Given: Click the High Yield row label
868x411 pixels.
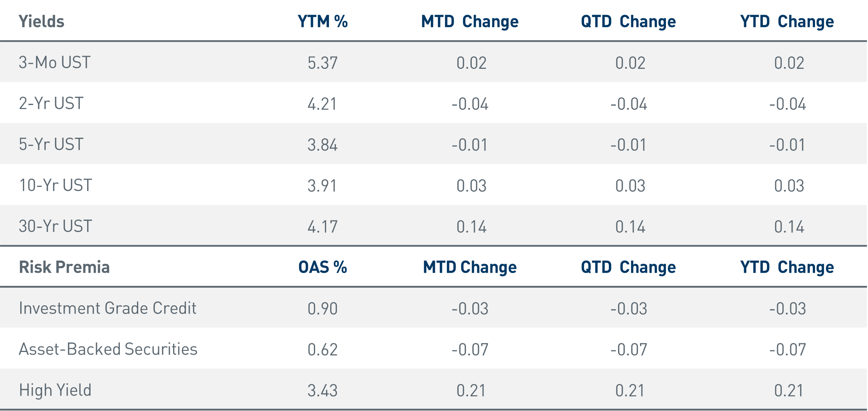Looking at the screenshot, I should pos(55,390).
